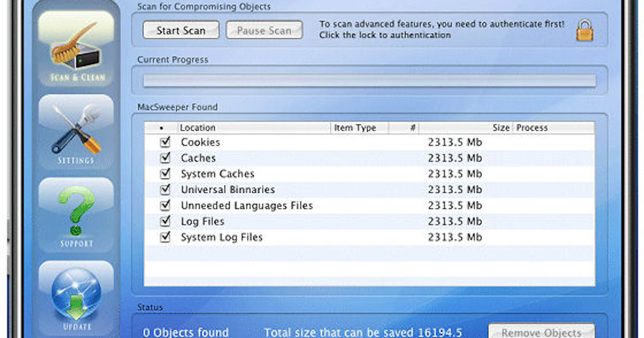The width and height of the screenshot is (644, 338).
Task: Select the System Log Files text
Action: click(x=222, y=237)
